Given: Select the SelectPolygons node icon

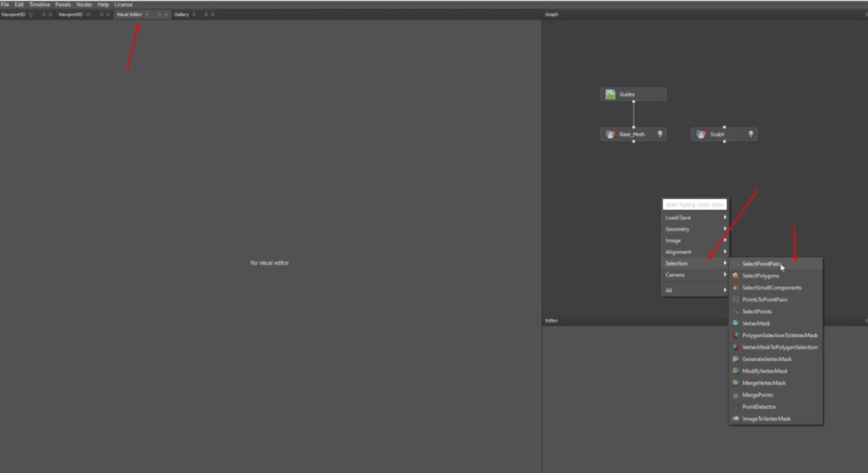Looking at the screenshot, I should [x=736, y=276].
